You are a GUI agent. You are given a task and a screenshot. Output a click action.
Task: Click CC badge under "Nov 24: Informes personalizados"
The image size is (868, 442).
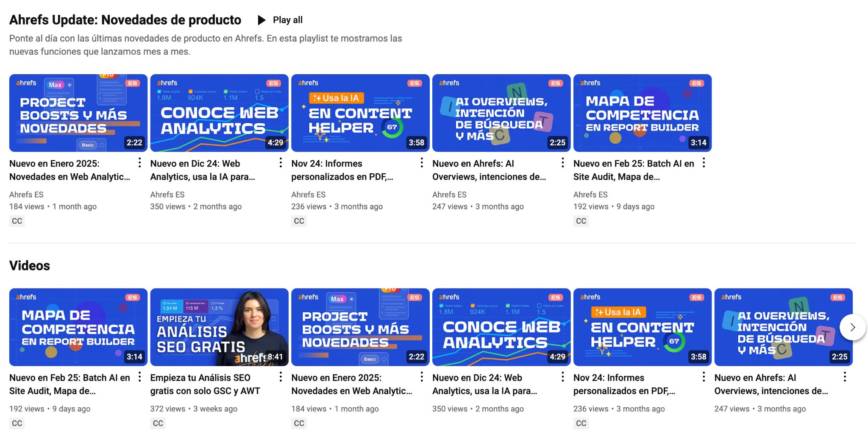click(299, 221)
